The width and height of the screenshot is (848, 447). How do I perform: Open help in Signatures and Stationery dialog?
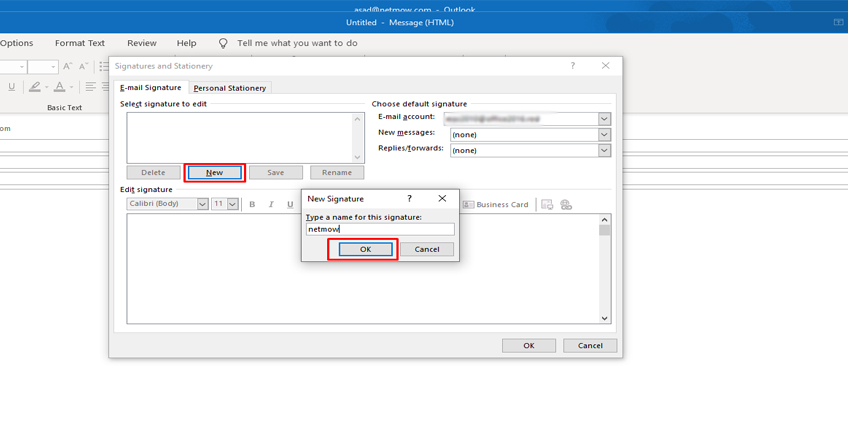[573, 65]
